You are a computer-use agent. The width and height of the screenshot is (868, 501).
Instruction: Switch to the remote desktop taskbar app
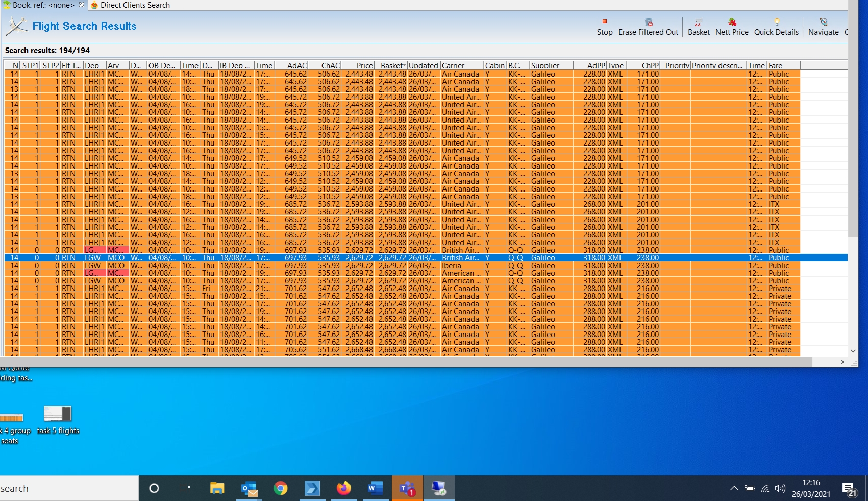[x=439, y=488]
